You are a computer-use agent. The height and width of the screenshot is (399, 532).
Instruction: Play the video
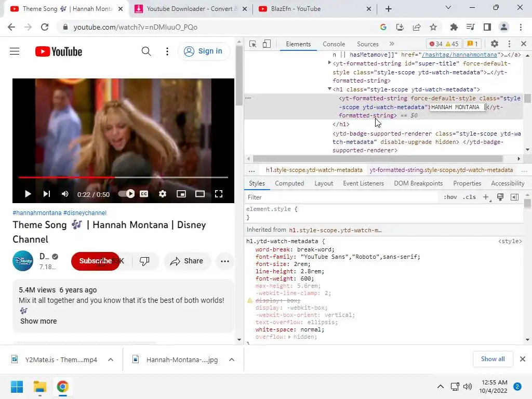point(28,194)
